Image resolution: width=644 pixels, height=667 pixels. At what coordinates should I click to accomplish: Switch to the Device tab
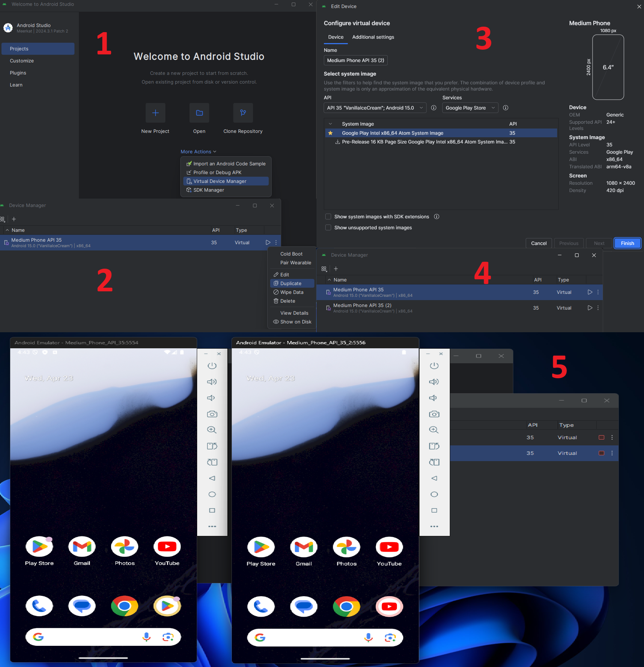(336, 37)
